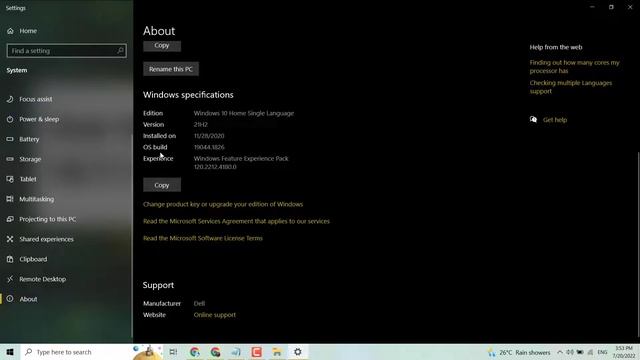Click the About info icon
Viewport: 640px width, 360px height.
tap(10, 299)
